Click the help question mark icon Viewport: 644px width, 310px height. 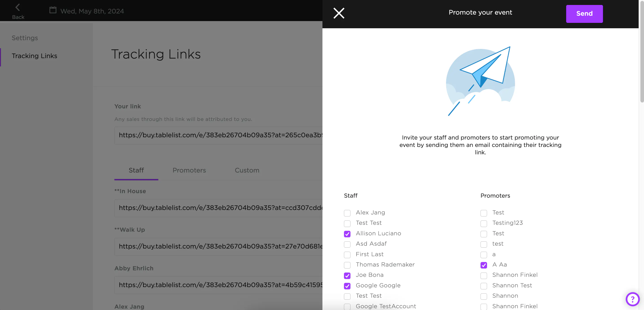(632, 299)
